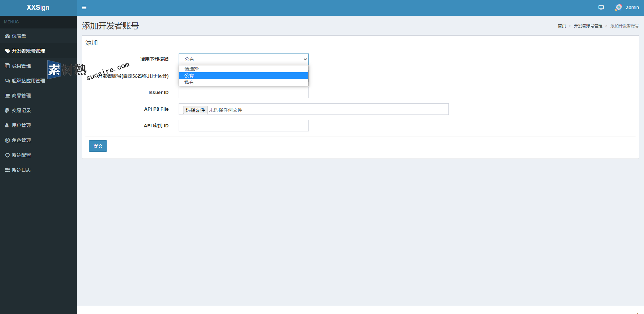Click 首页 breadcrumb link
The width and height of the screenshot is (644, 314).
[562, 26]
